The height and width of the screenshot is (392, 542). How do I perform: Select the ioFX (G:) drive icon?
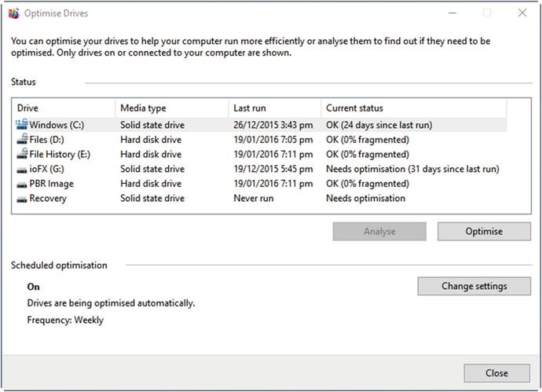pyautogui.click(x=21, y=169)
